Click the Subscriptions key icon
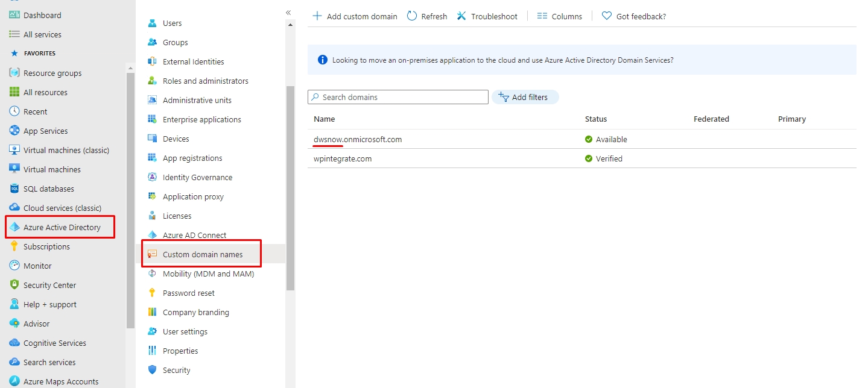This screenshot has width=868, height=388. [x=14, y=246]
